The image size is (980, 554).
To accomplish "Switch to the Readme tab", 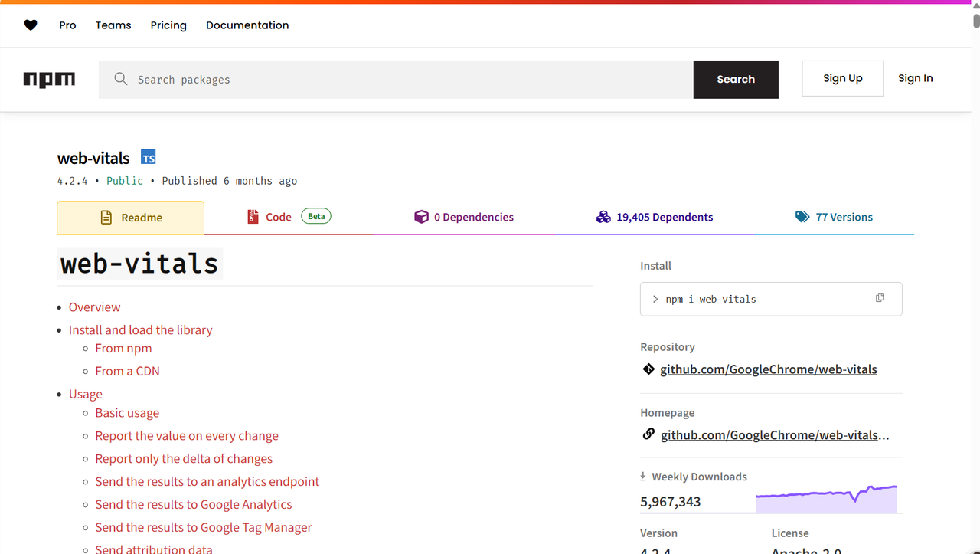I will click(131, 218).
